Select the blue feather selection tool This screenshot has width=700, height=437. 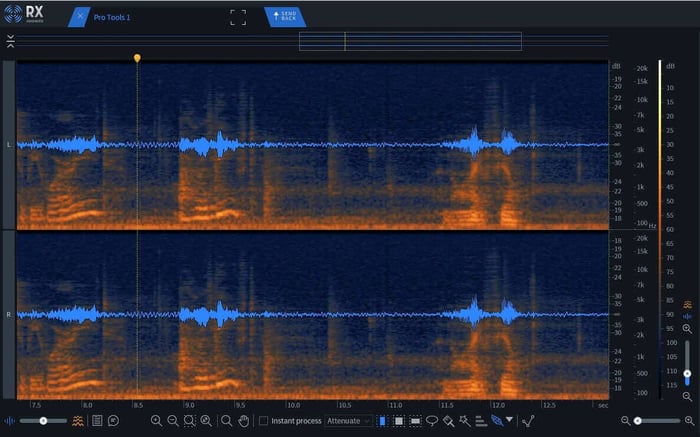click(x=497, y=420)
